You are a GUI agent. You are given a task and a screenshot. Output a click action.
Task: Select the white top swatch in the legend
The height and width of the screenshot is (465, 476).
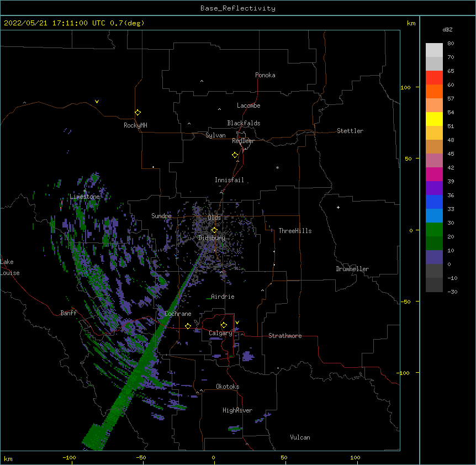[x=434, y=50]
